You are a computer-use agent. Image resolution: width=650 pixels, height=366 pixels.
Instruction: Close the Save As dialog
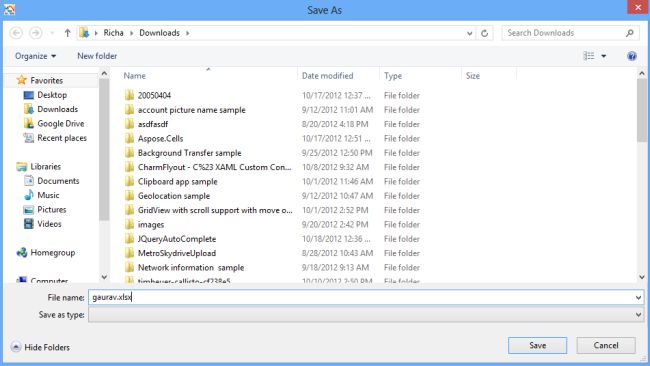point(638,7)
